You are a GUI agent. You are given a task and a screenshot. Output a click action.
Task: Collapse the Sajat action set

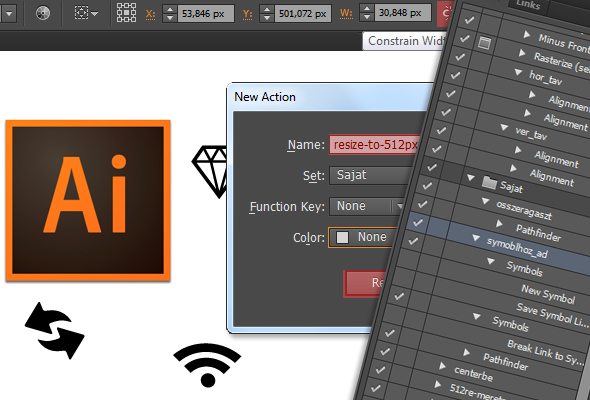point(470,177)
